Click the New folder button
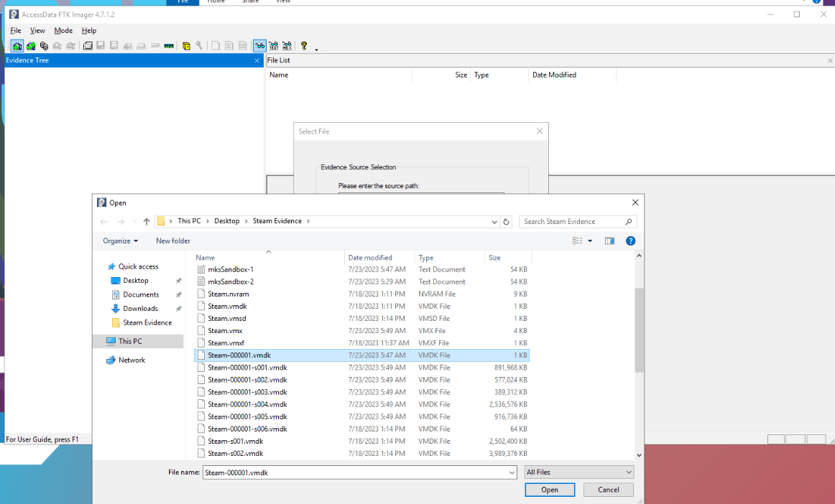Screen dimensions: 835x504 pyautogui.click(x=173, y=241)
